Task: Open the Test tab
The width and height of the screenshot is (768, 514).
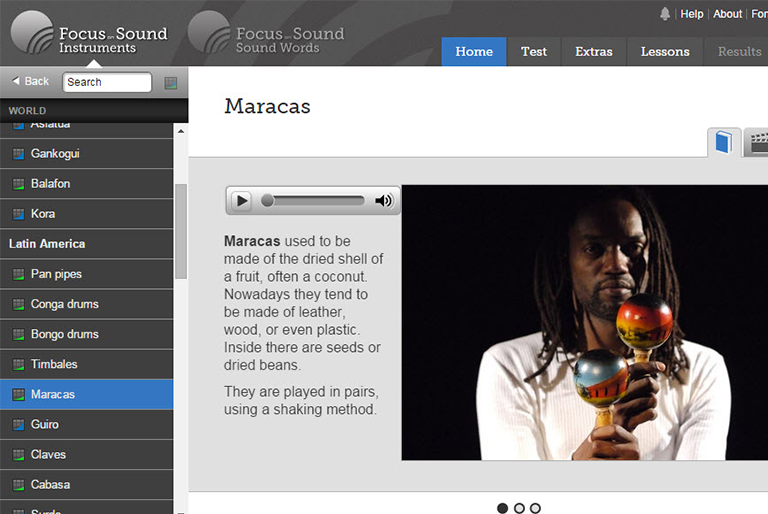Action: pos(534,52)
